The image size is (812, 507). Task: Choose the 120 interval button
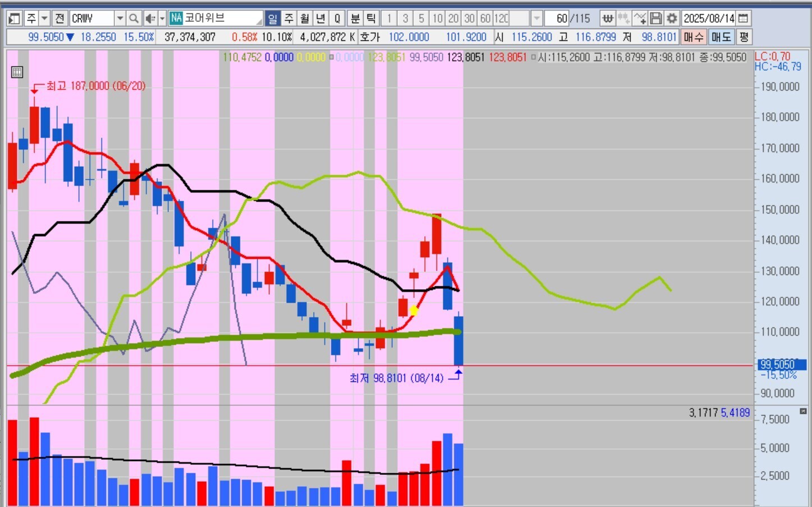pos(502,19)
